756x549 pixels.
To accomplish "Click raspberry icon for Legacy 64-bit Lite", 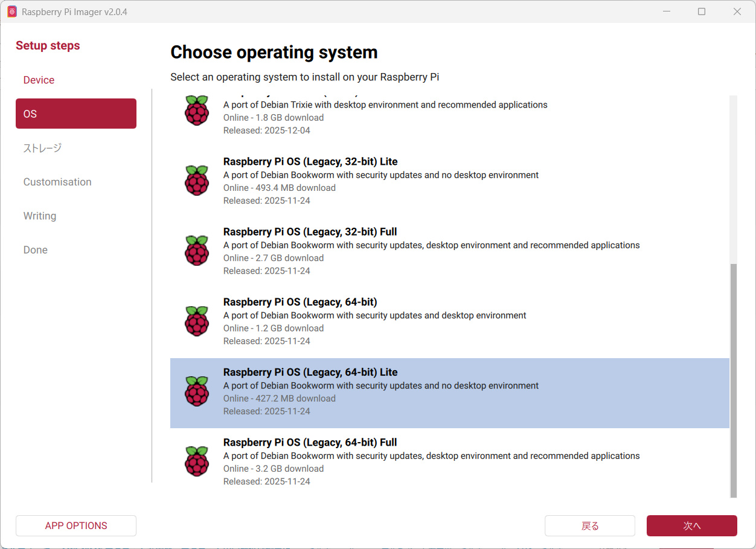I will [197, 391].
